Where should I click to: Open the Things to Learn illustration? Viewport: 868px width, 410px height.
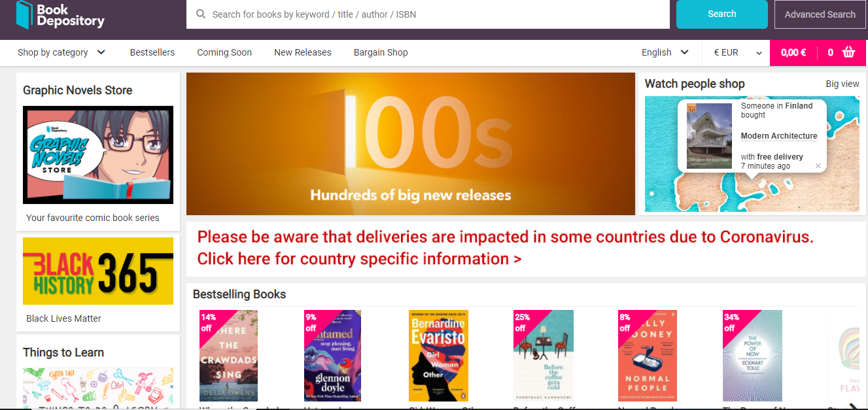tap(98, 388)
